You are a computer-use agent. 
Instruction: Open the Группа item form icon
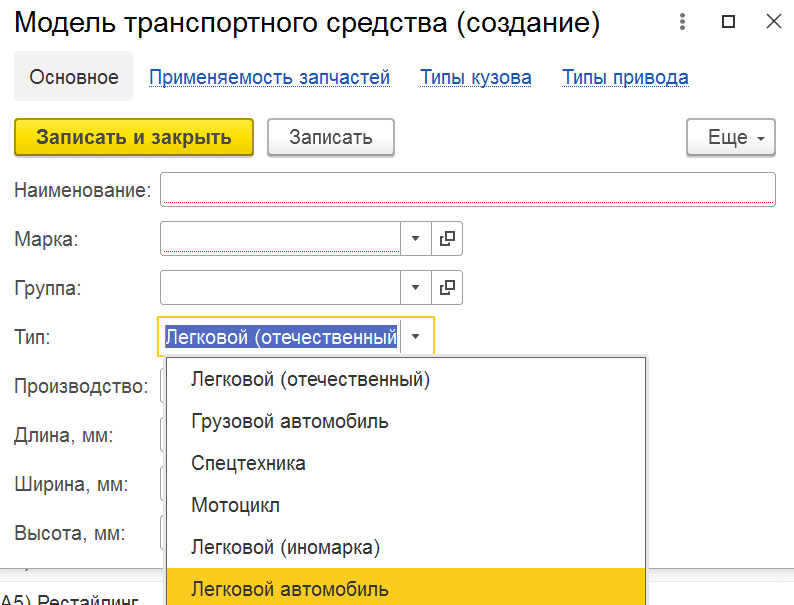(447, 288)
